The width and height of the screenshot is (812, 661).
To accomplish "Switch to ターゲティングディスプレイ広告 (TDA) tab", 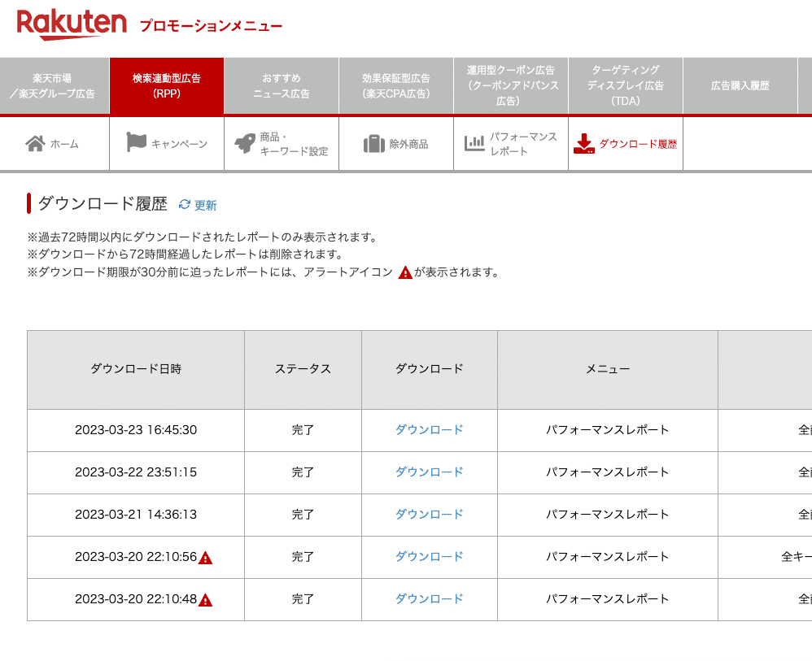I will tap(626, 86).
